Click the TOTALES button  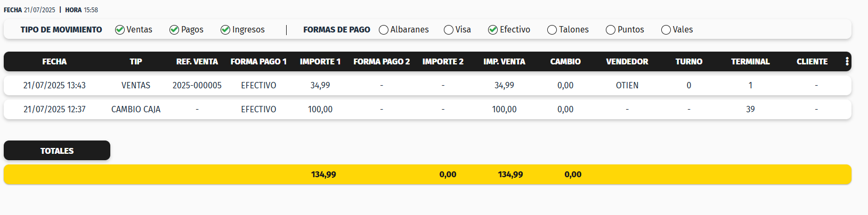[x=57, y=151]
